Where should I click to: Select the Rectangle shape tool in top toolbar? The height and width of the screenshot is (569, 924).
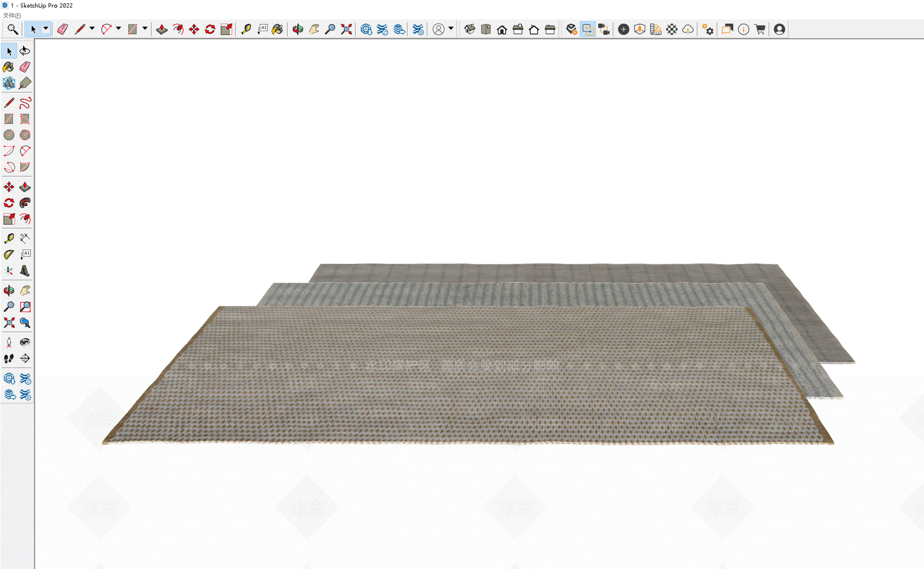point(133,29)
